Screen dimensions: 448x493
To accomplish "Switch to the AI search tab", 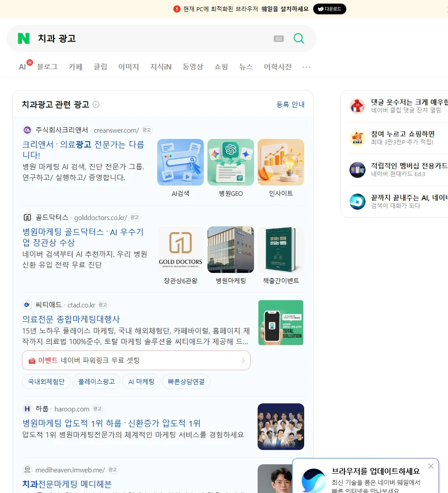I will tap(23, 67).
